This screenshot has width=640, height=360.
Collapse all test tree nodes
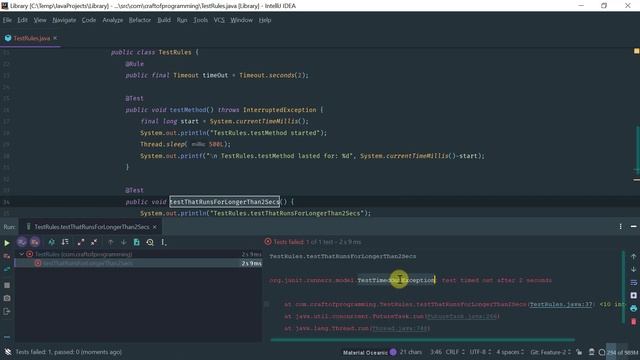coord(94,242)
